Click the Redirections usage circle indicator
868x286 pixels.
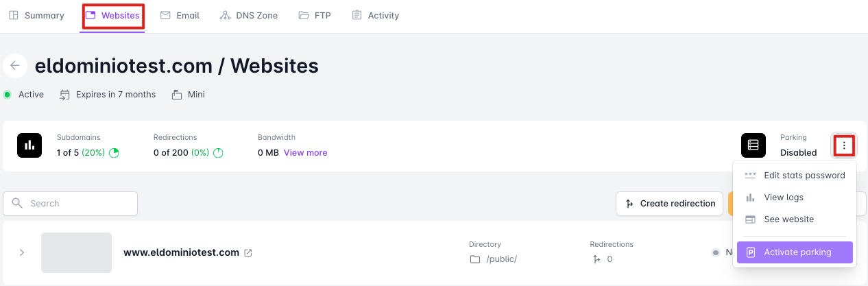(218, 153)
